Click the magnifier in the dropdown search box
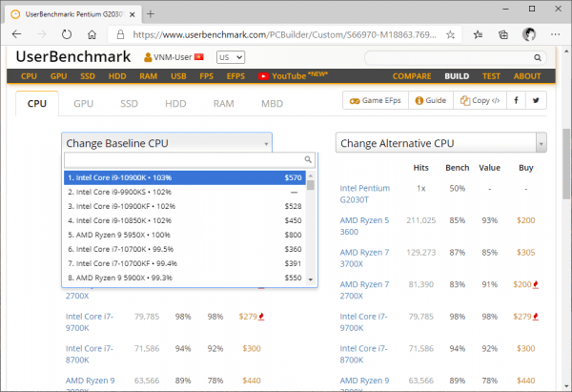Screen dimensions: 572x392 308,159
